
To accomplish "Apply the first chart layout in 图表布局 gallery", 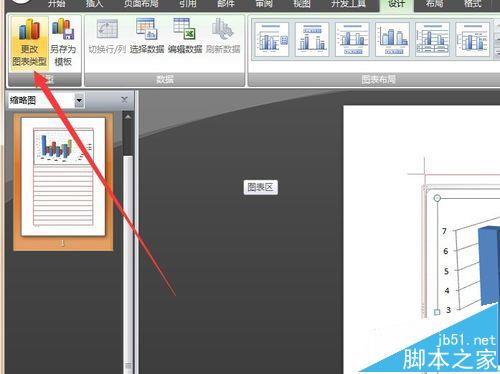I will pos(272,39).
